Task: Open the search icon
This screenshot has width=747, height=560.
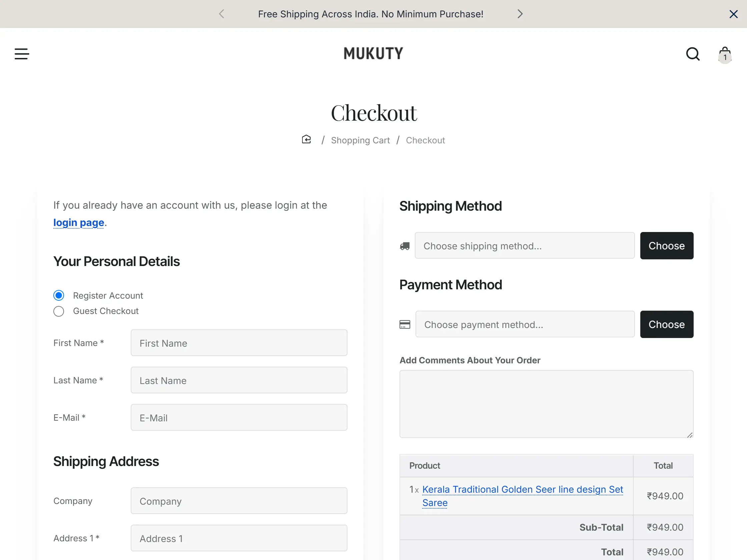Action: tap(693, 54)
